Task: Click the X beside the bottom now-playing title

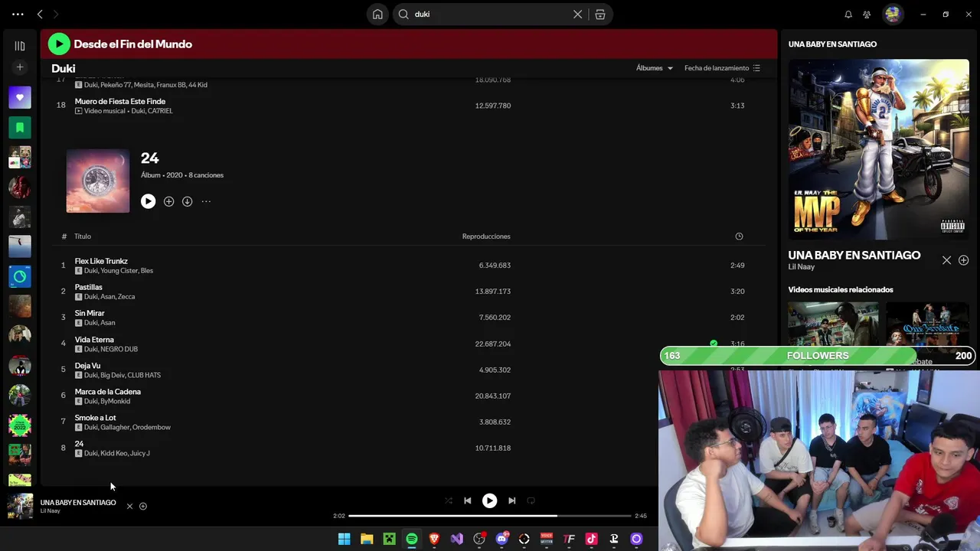Action: pyautogui.click(x=129, y=507)
